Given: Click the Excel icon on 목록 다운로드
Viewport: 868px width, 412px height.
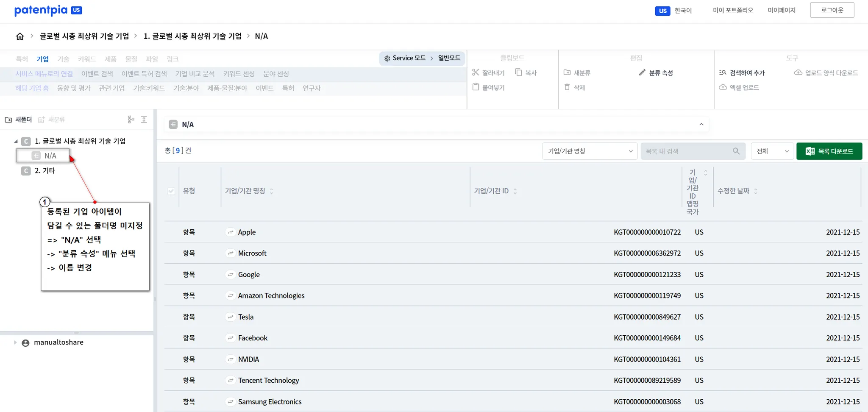Looking at the screenshot, I should click(810, 151).
